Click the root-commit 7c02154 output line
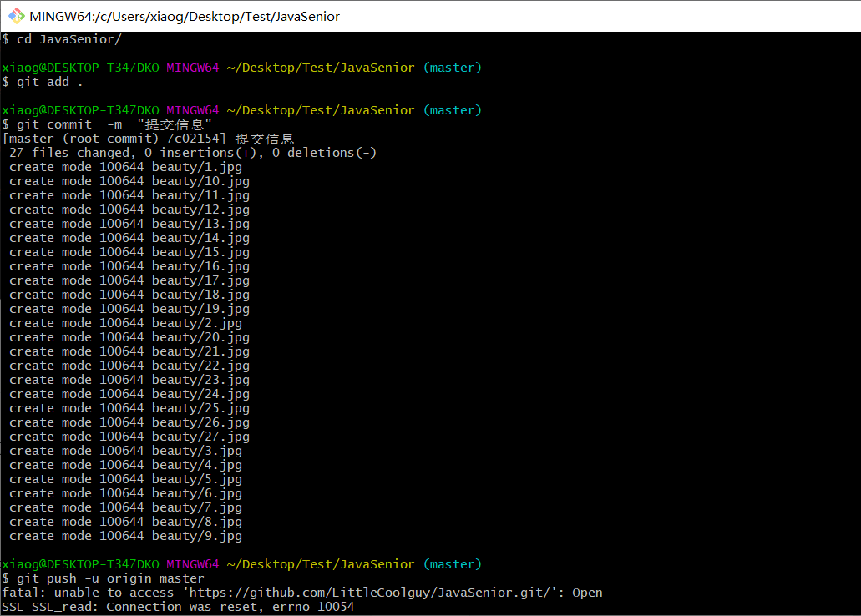Image resolution: width=861 pixels, height=616 pixels. pyautogui.click(x=149, y=139)
